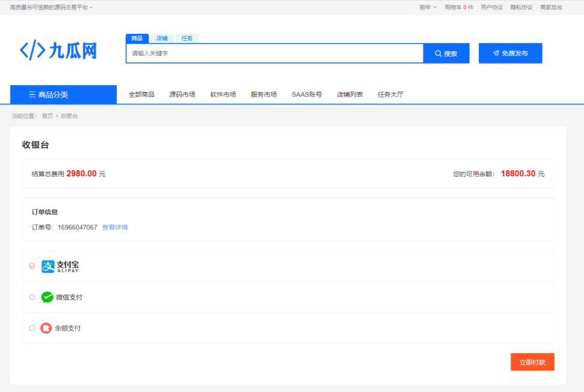The height and width of the screenshot is (392, 584).
Task: Select the 支付宝 payment radio button
Action: pyautogui.click(x=32, y=266)
